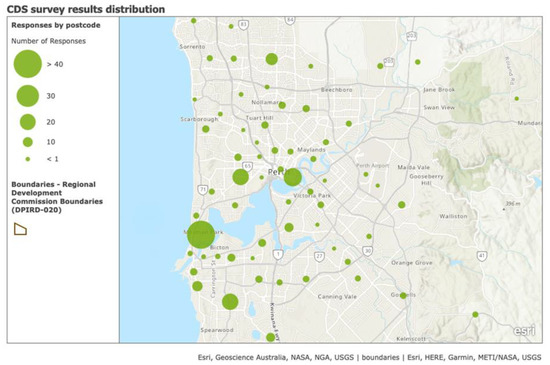Select the medium circle north of Beechboro area
Viewport: 550px width, 365px height.
[271, 59]
